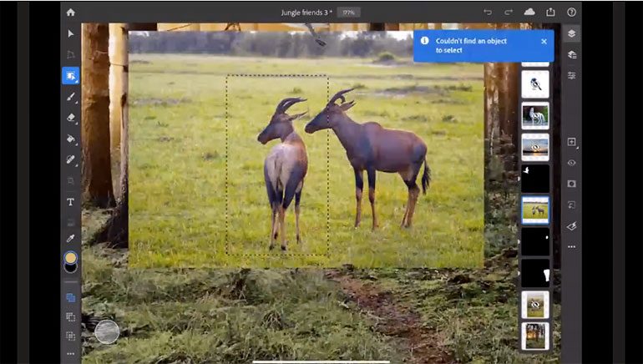Image resolution: width=643 pixels, height=364 pixels.
Task: Click the foreground color swatch
Action: click(71, 258)
